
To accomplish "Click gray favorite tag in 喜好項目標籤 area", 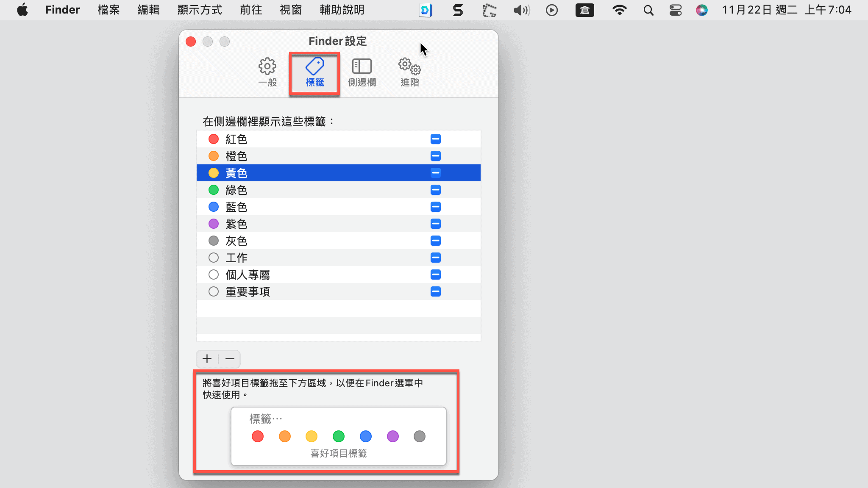I will (x=420, y=436).
